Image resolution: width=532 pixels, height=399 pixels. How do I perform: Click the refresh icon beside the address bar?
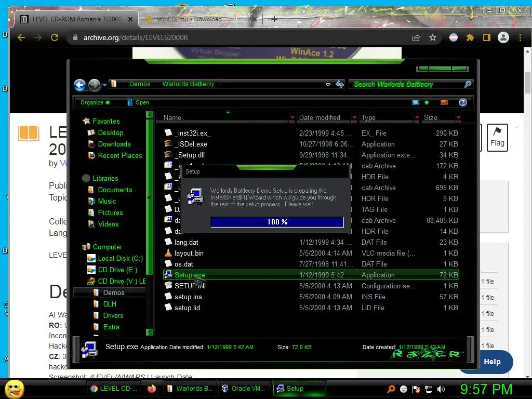click(x=339, y=84)
